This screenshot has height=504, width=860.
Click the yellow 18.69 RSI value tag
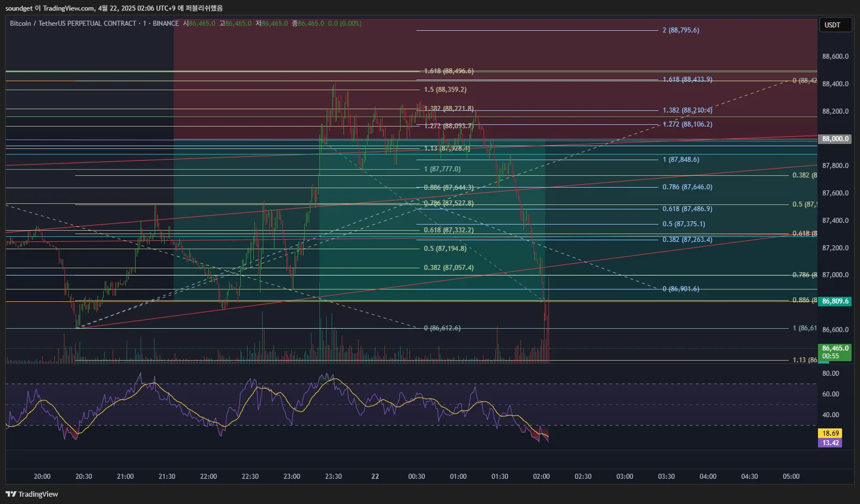click(x=830, y=433)
